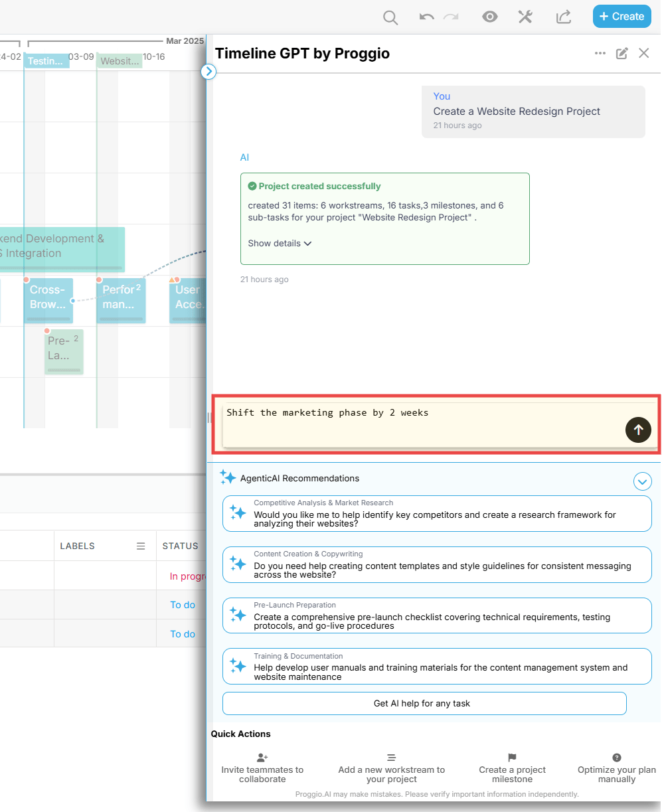Click the In progress status cell
Image resolution: width=662 pixels, height=812 pixels.
tap(188, 576)
